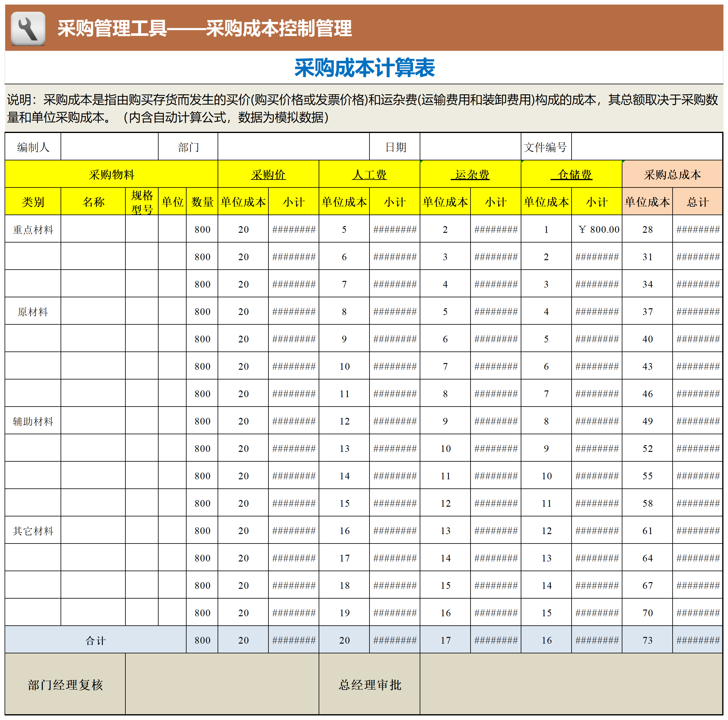Click labor unit cost 5 in 重点材料 row

(345, 229)
